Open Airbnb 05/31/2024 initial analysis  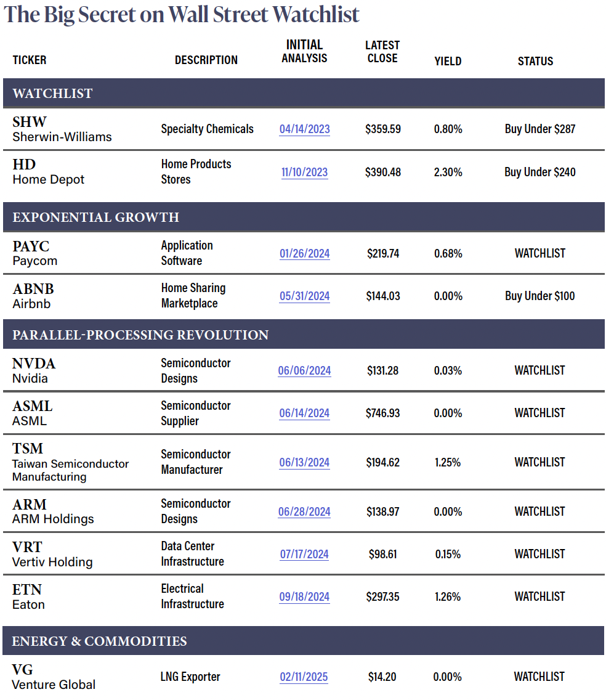(x=304, y=296)
